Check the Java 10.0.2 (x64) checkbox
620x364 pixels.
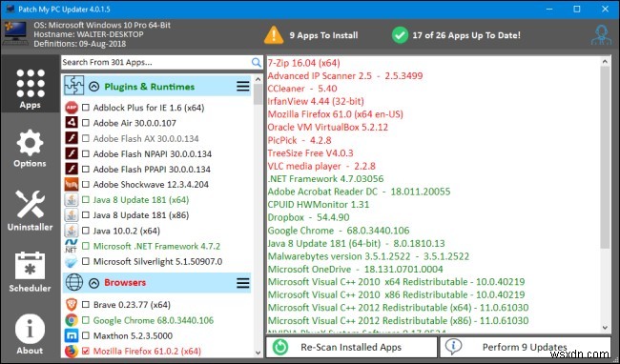(x=86, y=231)
